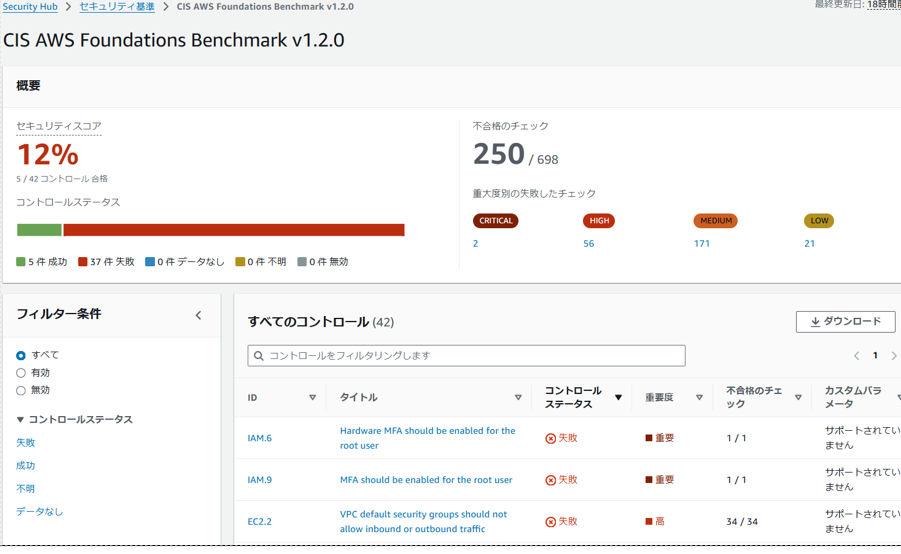The image size is (901, 554).
Task: Select the すべて radio button
Action: pos(21,355)
